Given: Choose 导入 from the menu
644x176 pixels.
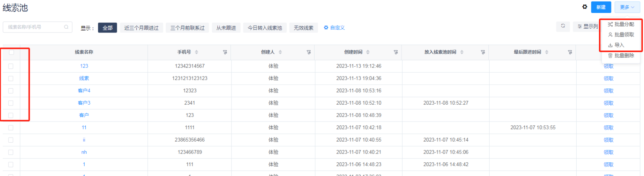Looking at the screenshot, I should click(616, 45).
